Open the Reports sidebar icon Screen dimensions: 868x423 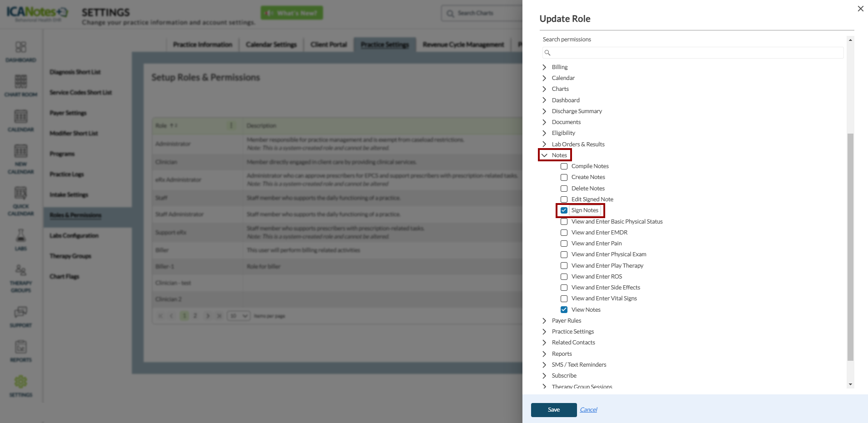coord(21,347)
